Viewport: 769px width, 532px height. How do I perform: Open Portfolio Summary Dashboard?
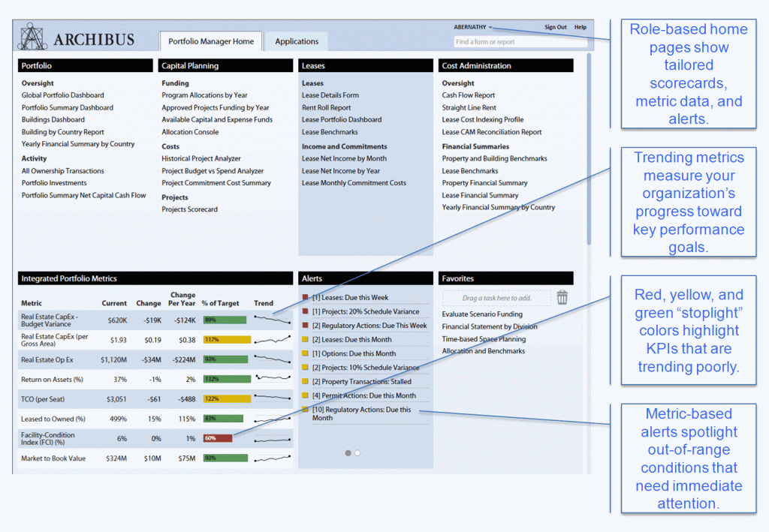(x=67, y=107)
